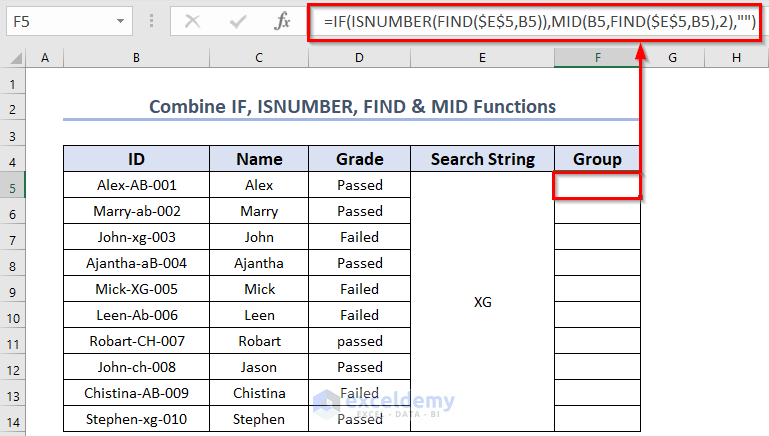The image size is (769, 436).
Task: Select column F header
Action: click(x=597, y=59)
